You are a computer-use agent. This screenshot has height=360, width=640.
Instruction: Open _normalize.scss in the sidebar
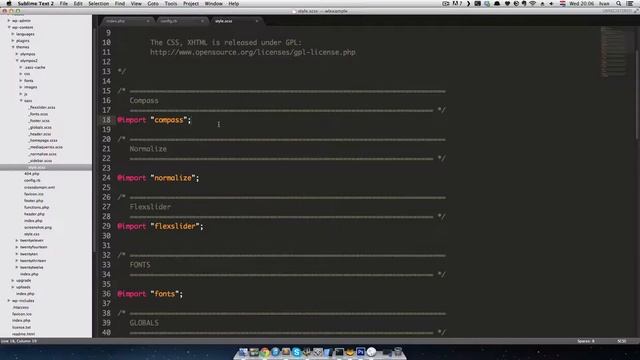(42, 154)
